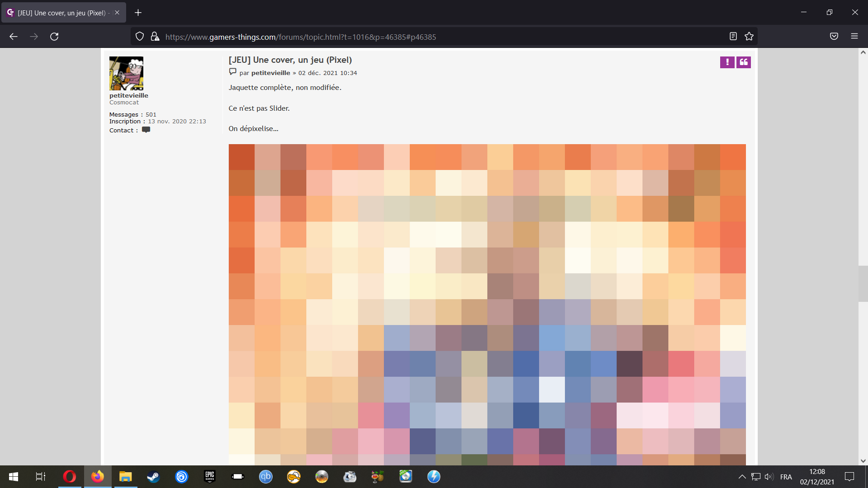Show hidden system tray icons
This screenshot has height=488, width=868.
(742, 477)
